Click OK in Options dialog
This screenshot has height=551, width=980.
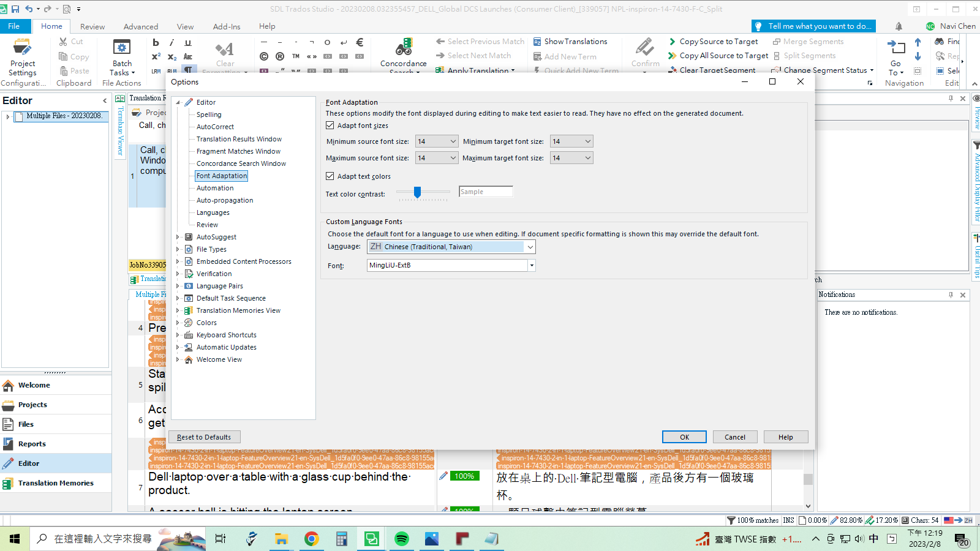pyautogui.click(x=684, y=437)
